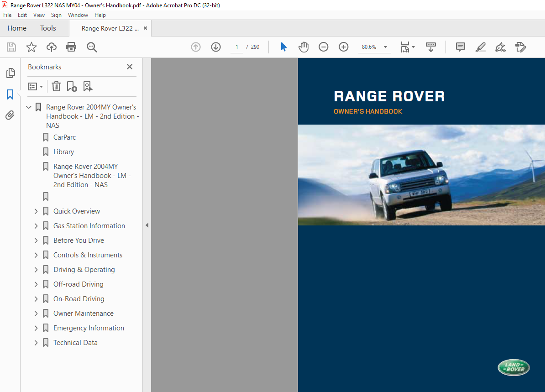The image size is (545, 392).
Task: Choose the Selection arrow tool
Action: (x=283, y=47)
